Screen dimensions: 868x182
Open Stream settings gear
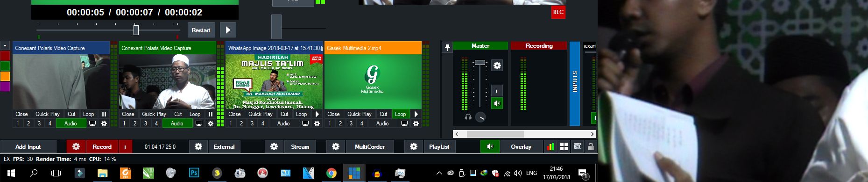click(274, 146)
